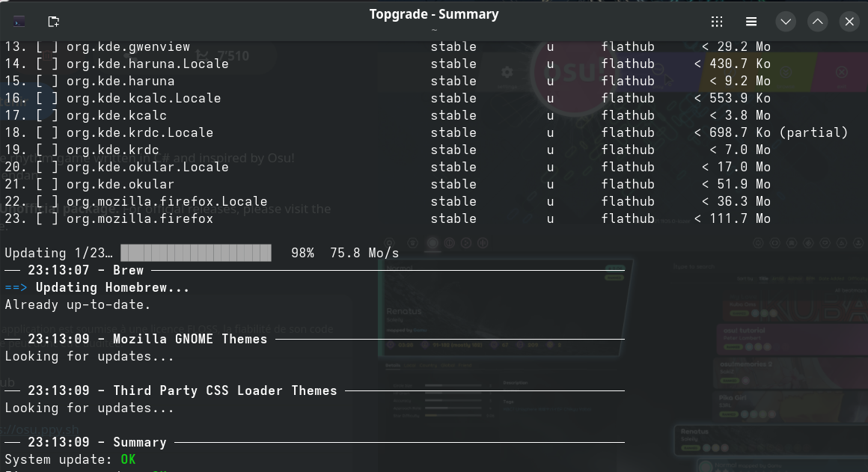This screenshot has width=868, height=472.
Task: Close the Topgrade terminal window
Action: [849, 22]
